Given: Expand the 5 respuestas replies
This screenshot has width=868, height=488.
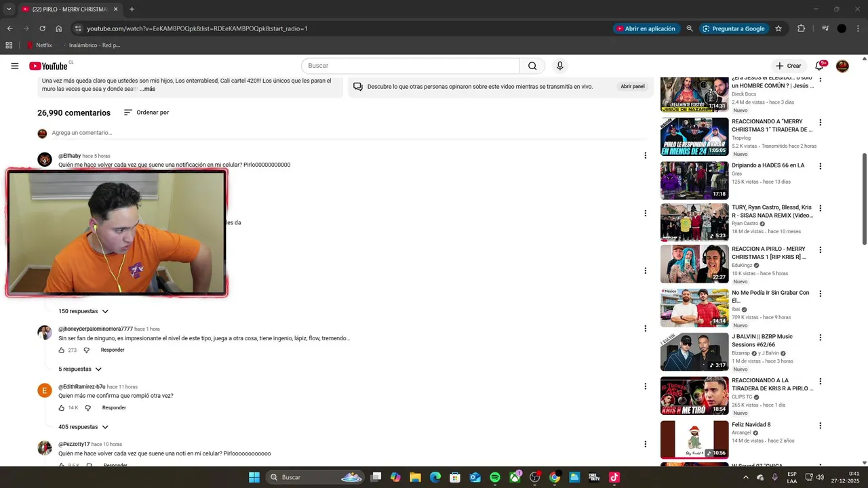Looking at the screenshot, I should pyautogui.click(x=80, y=369).
